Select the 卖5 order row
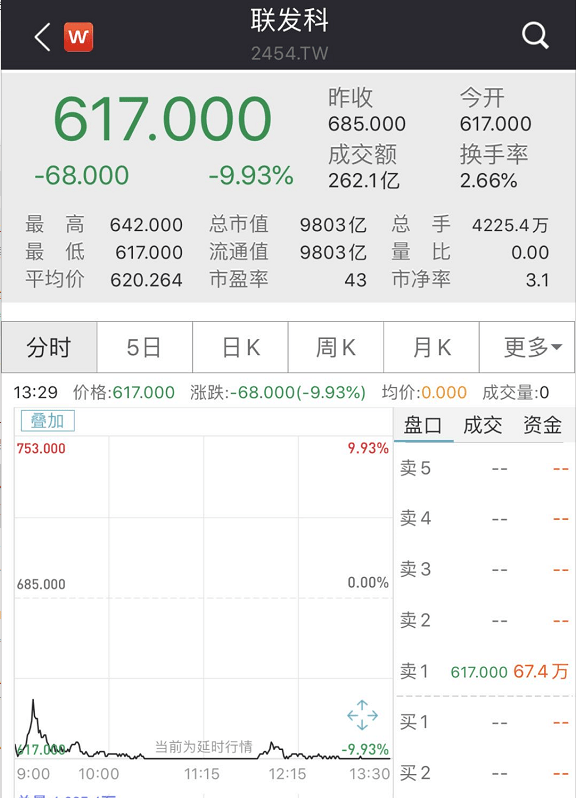The height and width of the screenshot is (798, 576). click(x=484, y=468)
